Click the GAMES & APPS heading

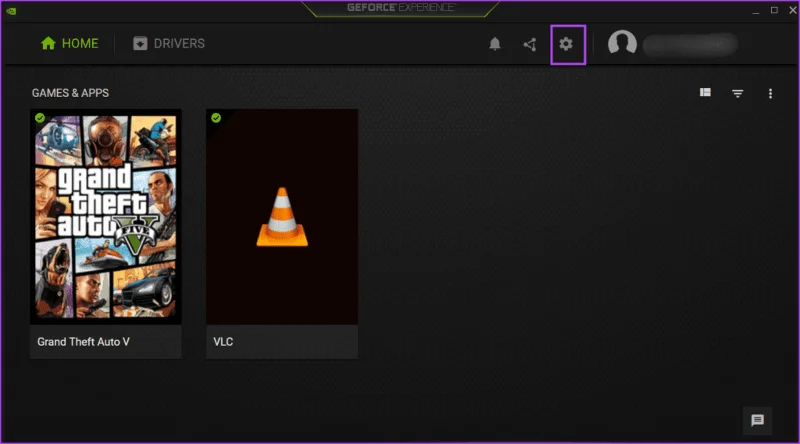(70, 93)
